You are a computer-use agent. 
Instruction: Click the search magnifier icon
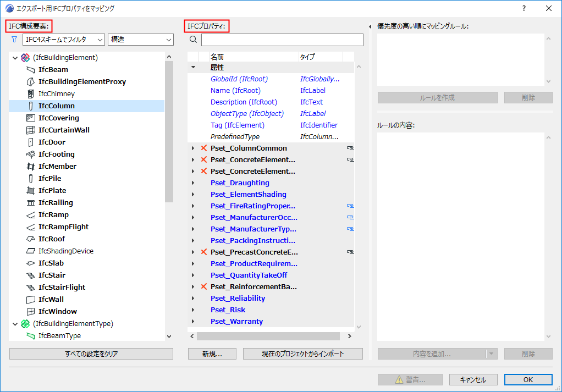click(x=193, y=40)
